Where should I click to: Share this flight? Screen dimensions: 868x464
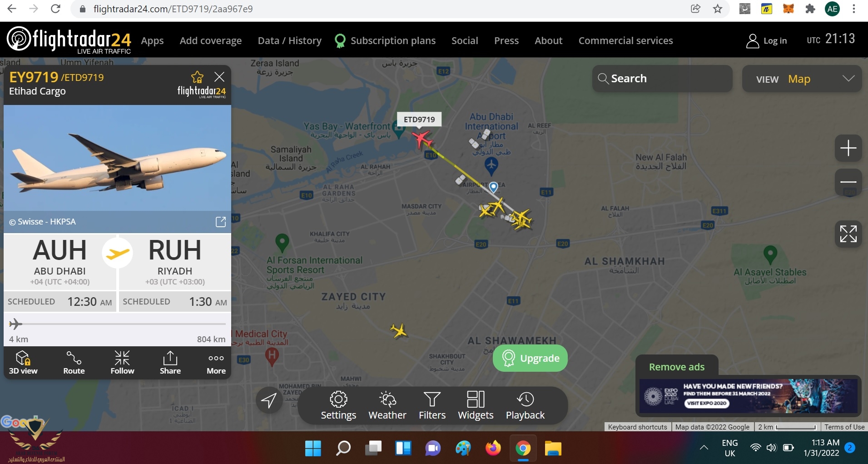click(x=170, y=363)
